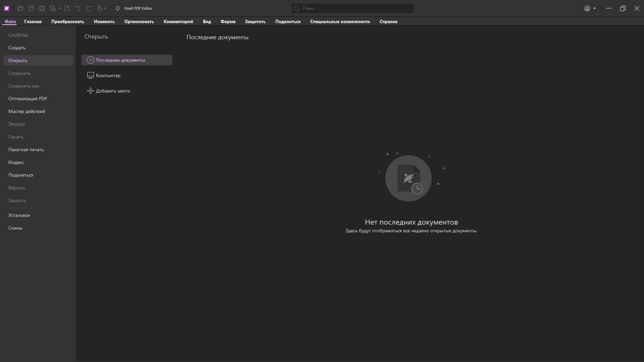
Task: Click the Save floppy disk icon
Action: [31, 8]
